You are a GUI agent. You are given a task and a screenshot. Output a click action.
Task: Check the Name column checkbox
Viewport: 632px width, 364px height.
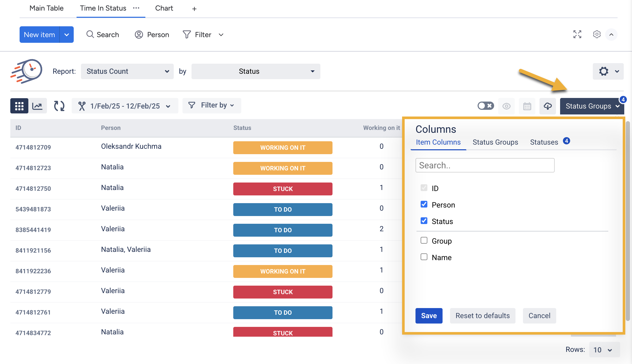(x=424, y=257)
